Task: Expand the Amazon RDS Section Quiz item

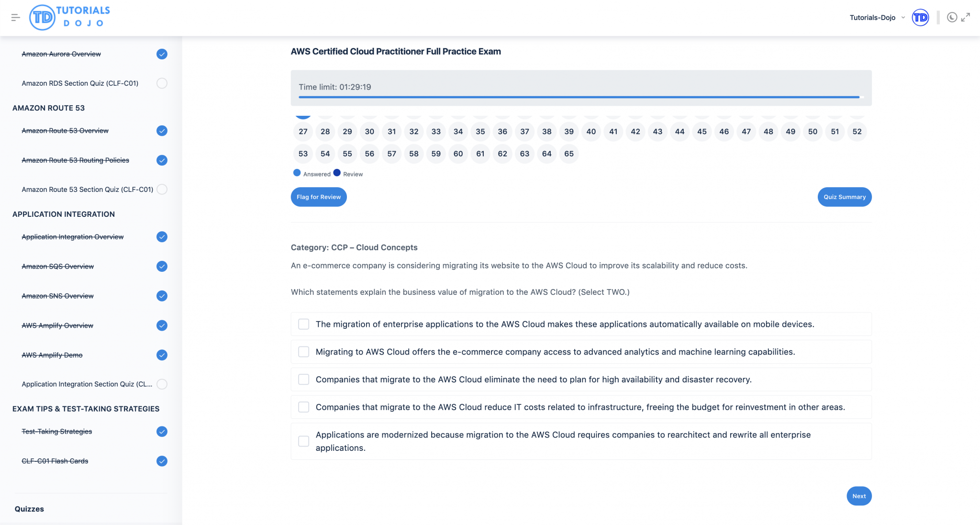Action: pos(80,83)
